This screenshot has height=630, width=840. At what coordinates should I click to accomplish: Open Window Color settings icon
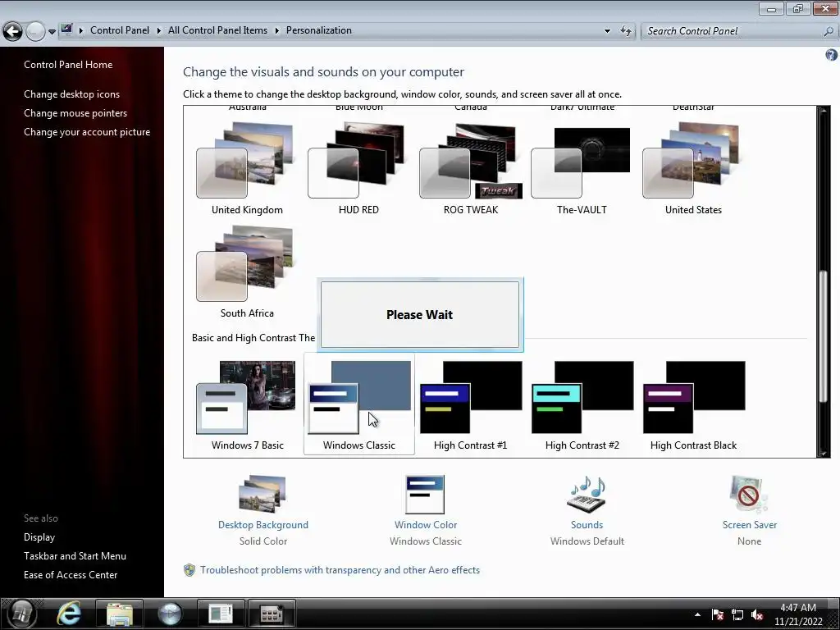[x=425, y=494]
